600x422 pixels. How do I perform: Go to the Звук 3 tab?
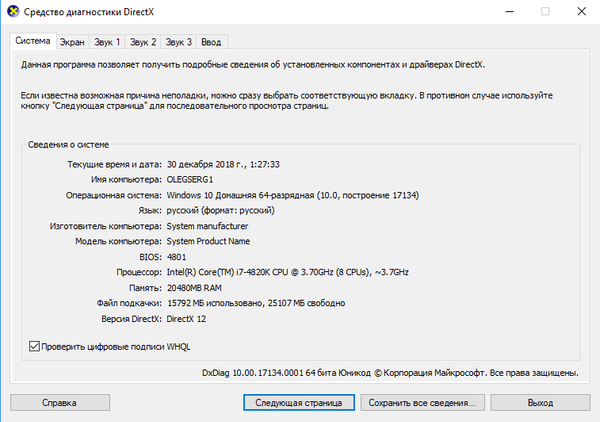178,42
